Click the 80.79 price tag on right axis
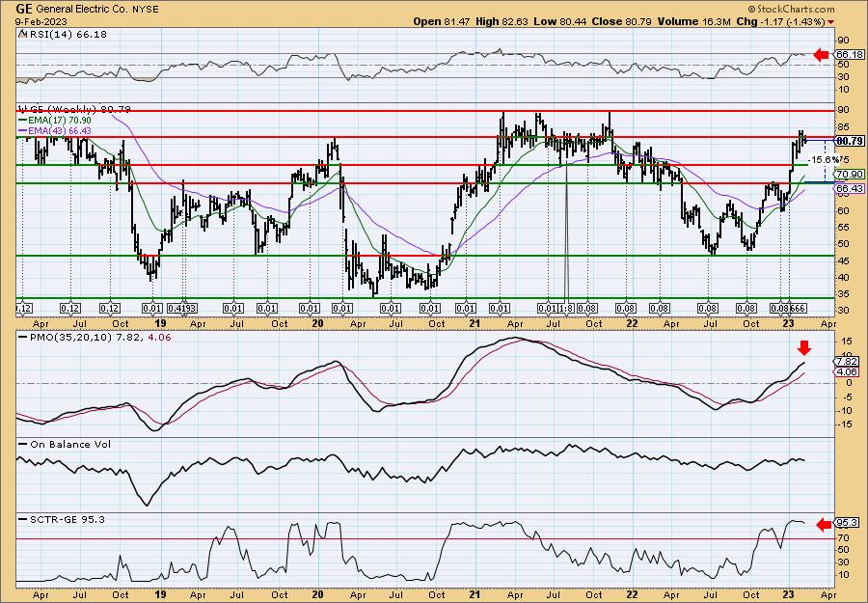The height and width of the screenshot is (603, 868). [x=850, y=141]
